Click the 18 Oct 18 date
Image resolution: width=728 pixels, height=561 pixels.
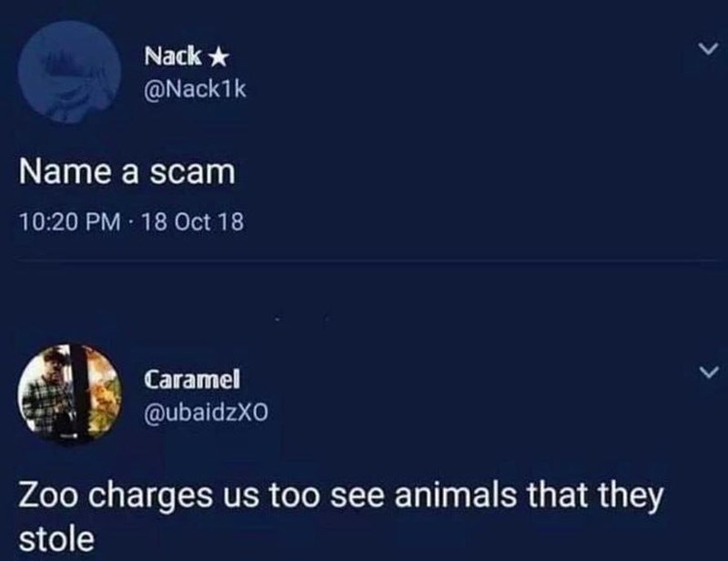coord(192,221)
